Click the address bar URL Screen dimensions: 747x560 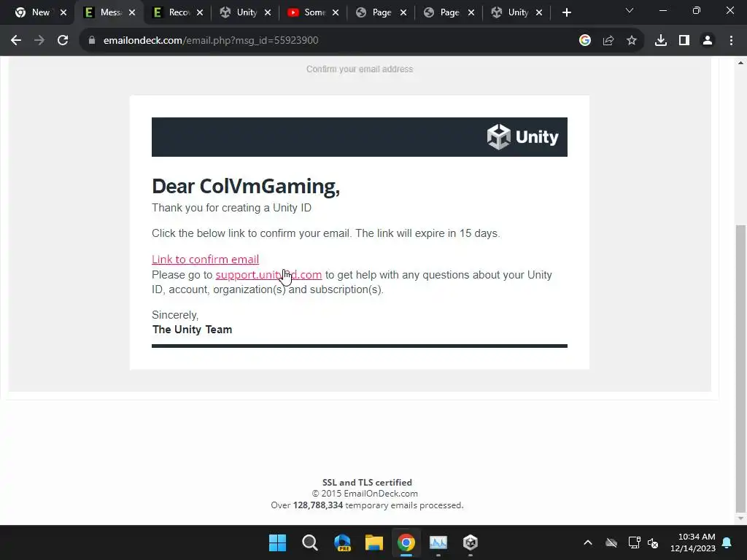(x=211, y=41)
